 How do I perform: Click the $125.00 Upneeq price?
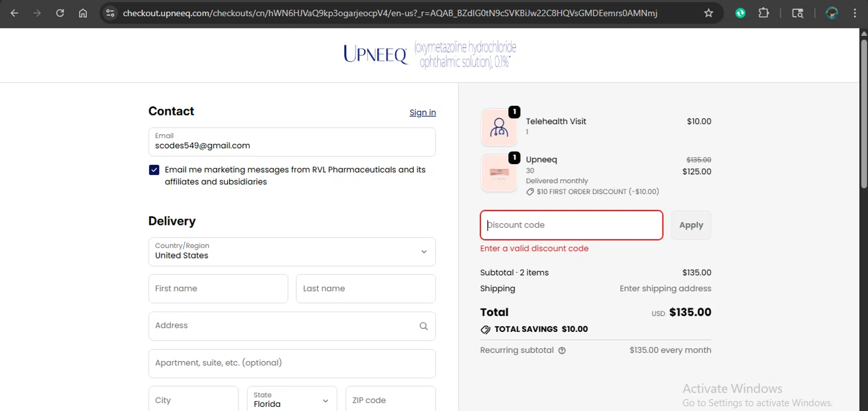(697, 172)
